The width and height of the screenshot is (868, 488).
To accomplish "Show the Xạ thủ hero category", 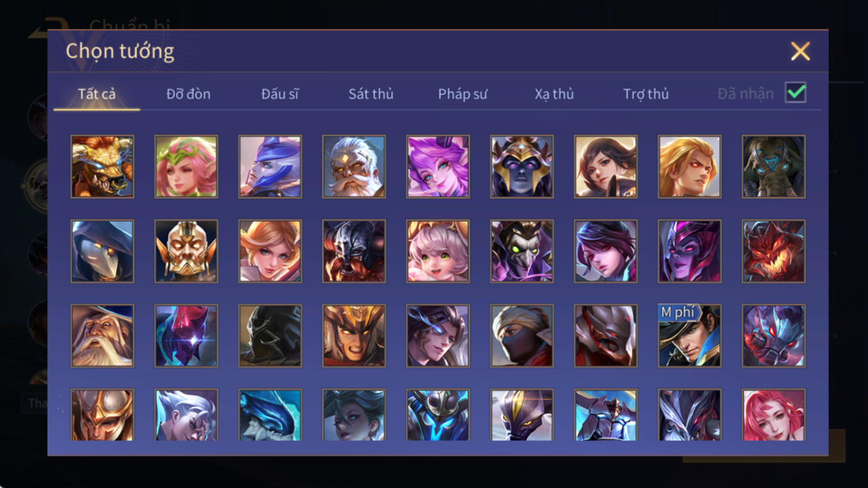I will (x=554, y=94).
